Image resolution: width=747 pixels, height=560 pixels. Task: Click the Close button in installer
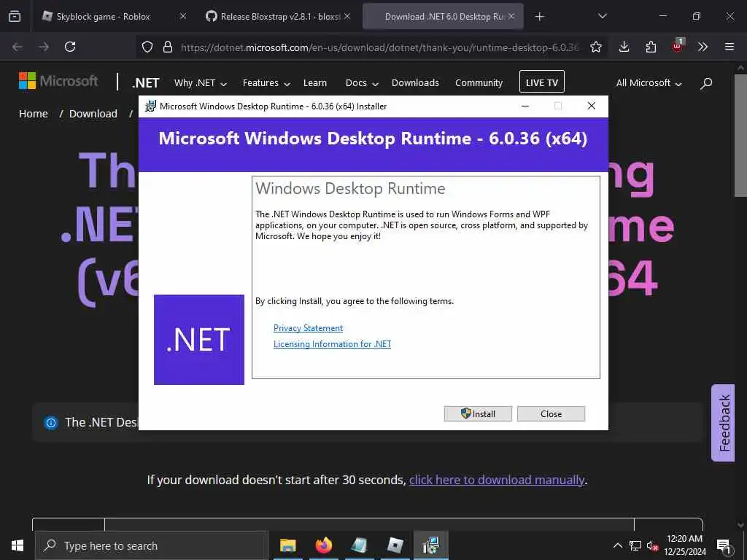[551, 414]
